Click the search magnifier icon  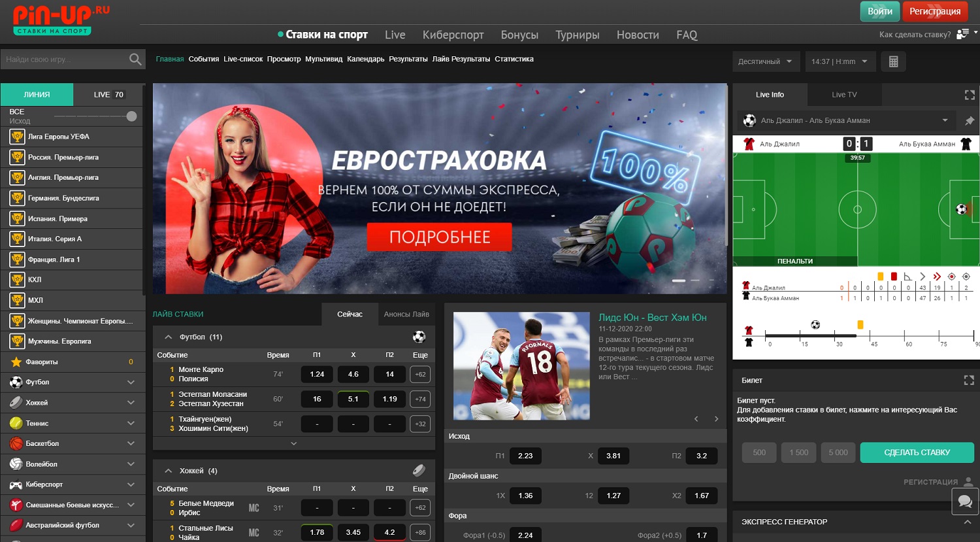pyautogui.click(x=135, y=59)
